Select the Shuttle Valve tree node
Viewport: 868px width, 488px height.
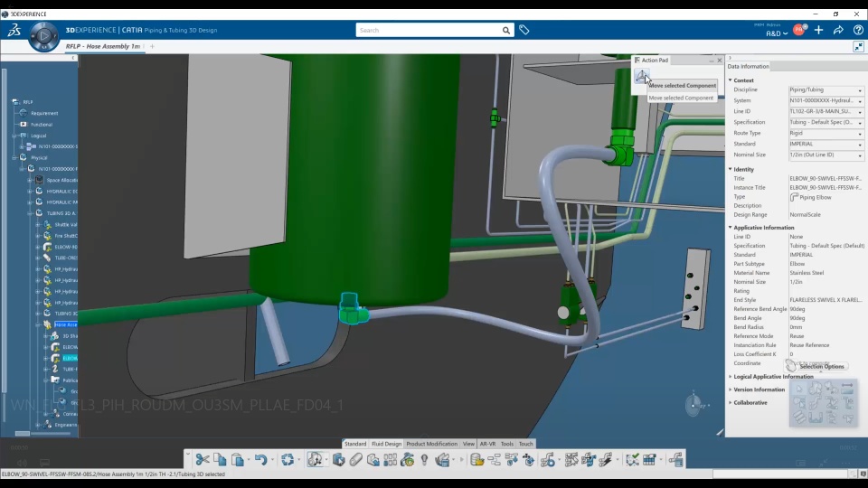pos(66,225)
